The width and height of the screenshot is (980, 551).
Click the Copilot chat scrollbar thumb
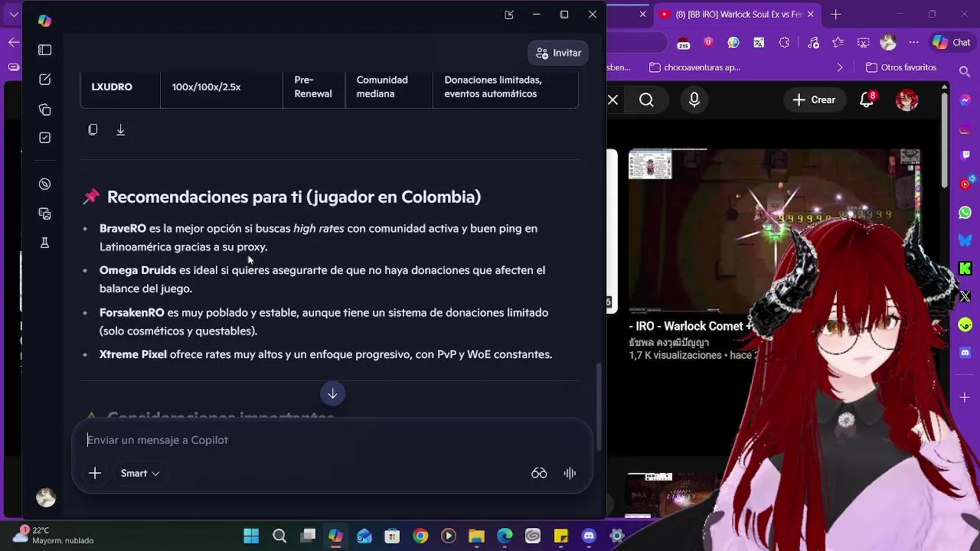tap(599, 406)
